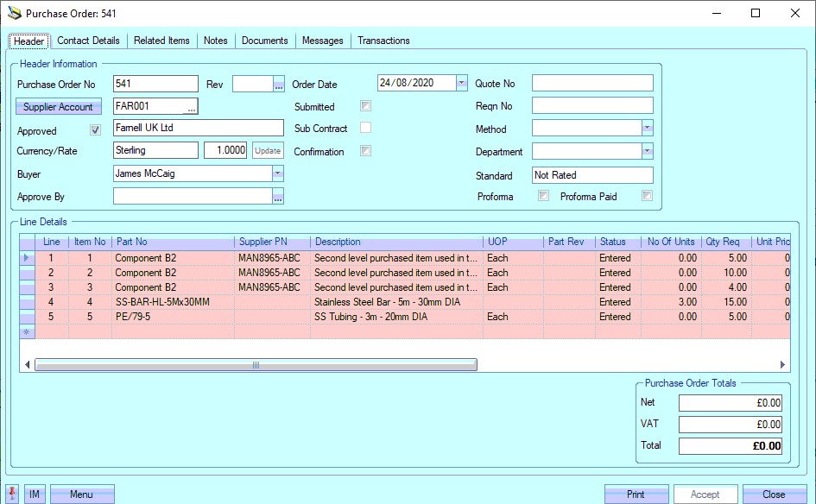The width and height of the screenshot is (816, 504).
Task: Enable the Proforma checkbox
Action: [543, 197]
